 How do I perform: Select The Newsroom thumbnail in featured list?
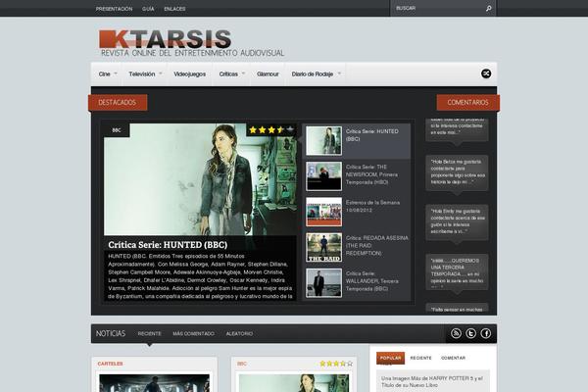pyautogui.click(x=323, y=176)
